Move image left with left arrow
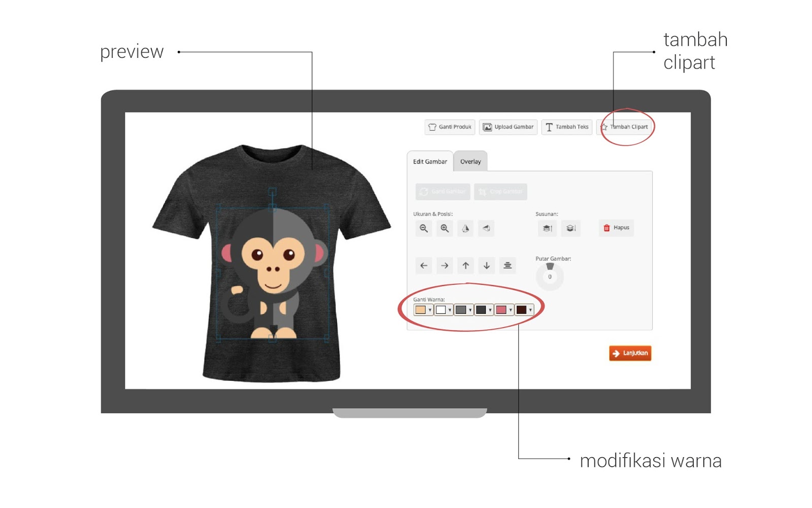The width and height of the screenshot is (812, 508). coord(424,266)
